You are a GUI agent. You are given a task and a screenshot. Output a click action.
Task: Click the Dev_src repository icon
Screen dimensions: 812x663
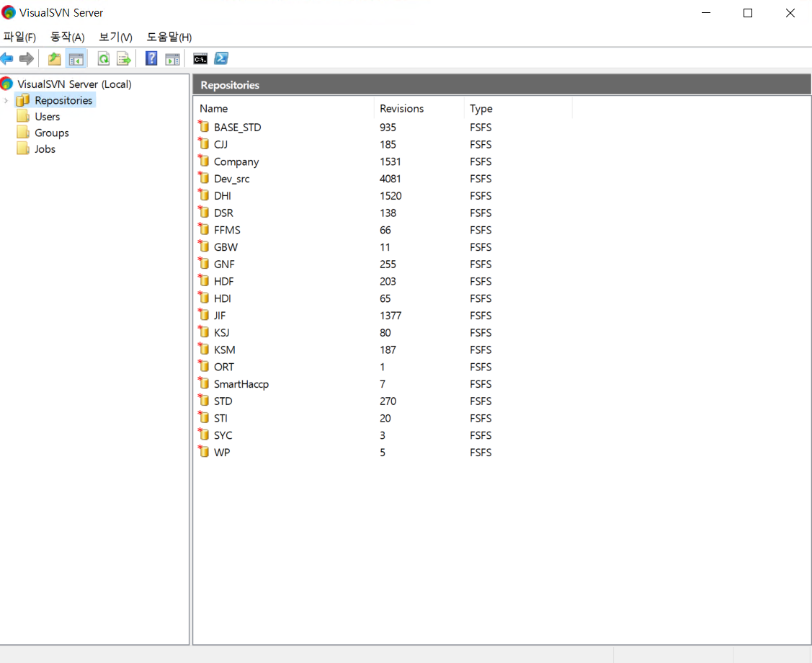203,178
